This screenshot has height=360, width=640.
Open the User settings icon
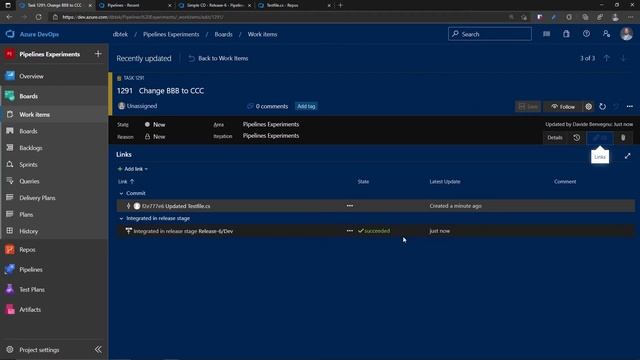click(x=606, y=34)
